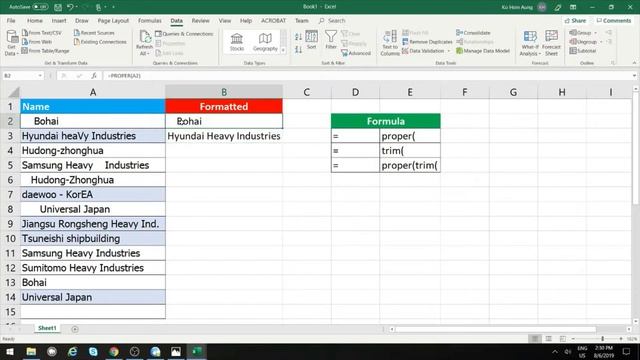Click the zoom slider handle
Image resolution: width=640 pixels, height=360 pixels.
click(x=602, y=339)
